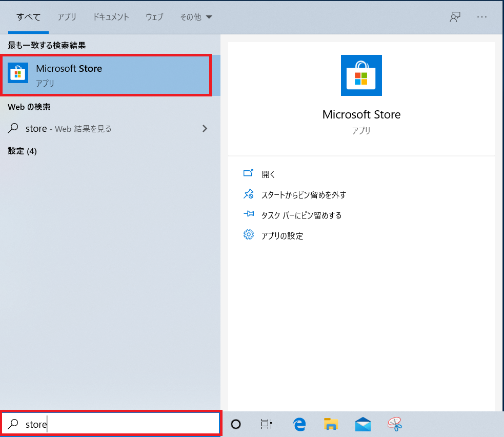Screen dimensions: 504x437
Task: Switch to the ドキュメント tab
Action: [x=111, y=17]
